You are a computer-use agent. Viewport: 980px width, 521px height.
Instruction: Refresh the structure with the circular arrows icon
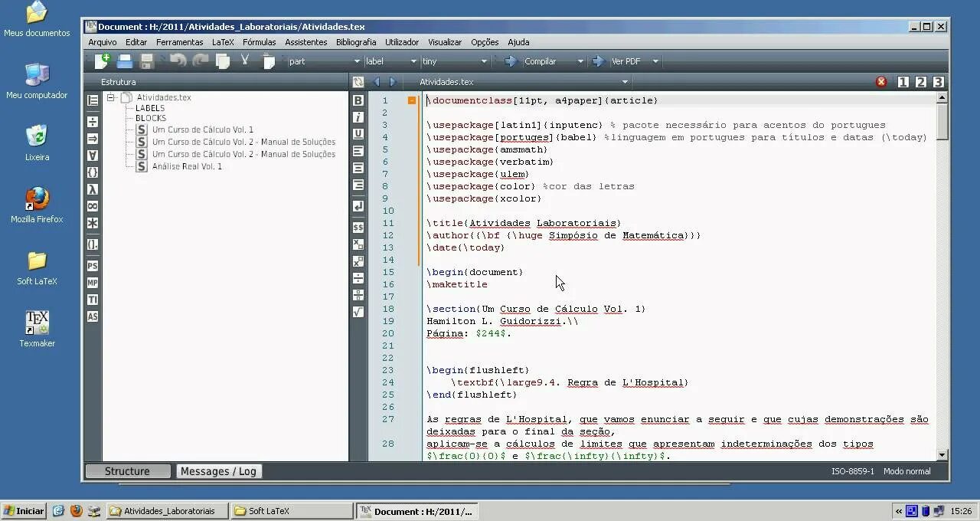tap(358, 82)
